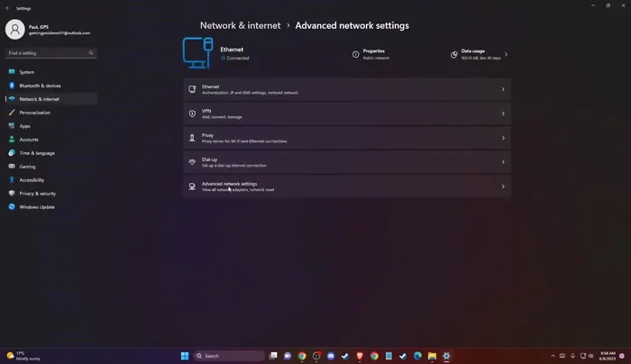Open Bluetooth & devices settings

pos(50,86)
